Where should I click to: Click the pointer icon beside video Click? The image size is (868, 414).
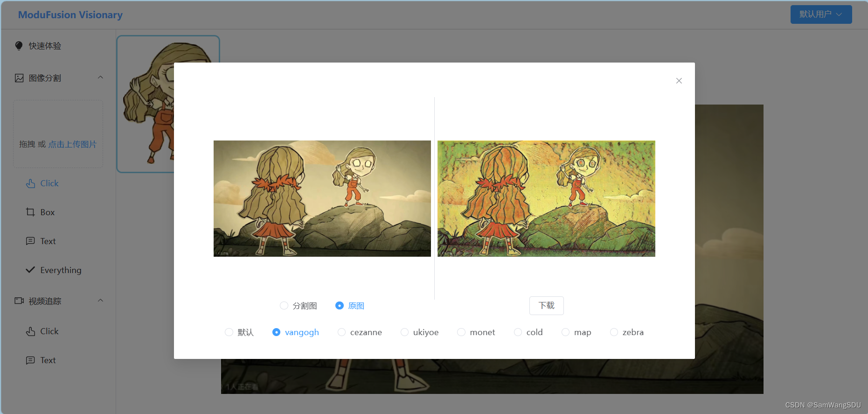(30, 331)
